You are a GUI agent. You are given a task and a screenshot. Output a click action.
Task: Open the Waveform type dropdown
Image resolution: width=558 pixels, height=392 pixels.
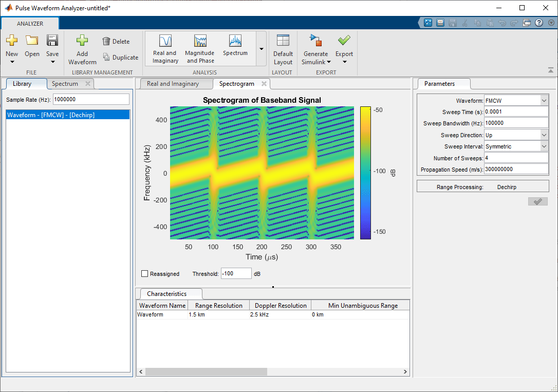(x=544, y=101)
